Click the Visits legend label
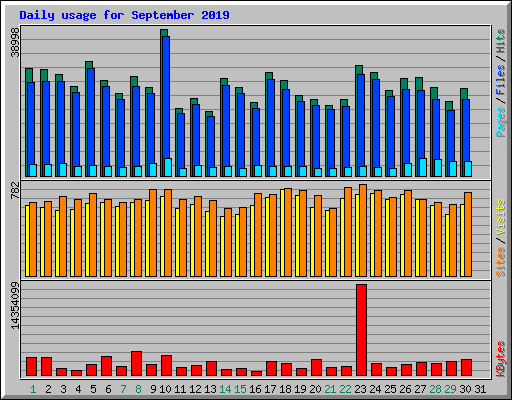The width and height of the screenshot is (512, 400). (x=500, y=218)
